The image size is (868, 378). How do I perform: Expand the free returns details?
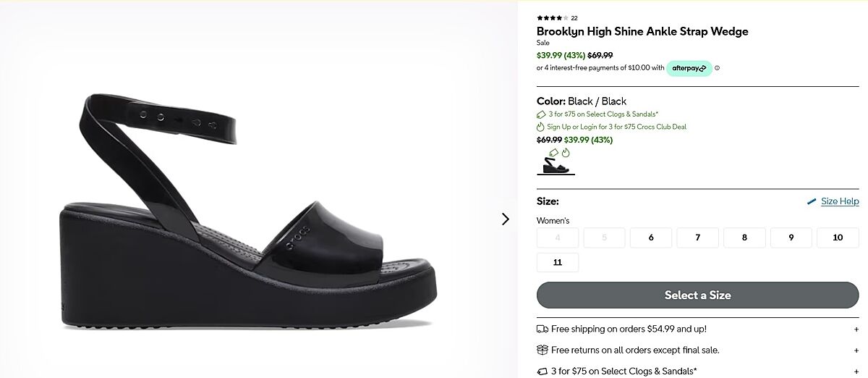[856, 350]
